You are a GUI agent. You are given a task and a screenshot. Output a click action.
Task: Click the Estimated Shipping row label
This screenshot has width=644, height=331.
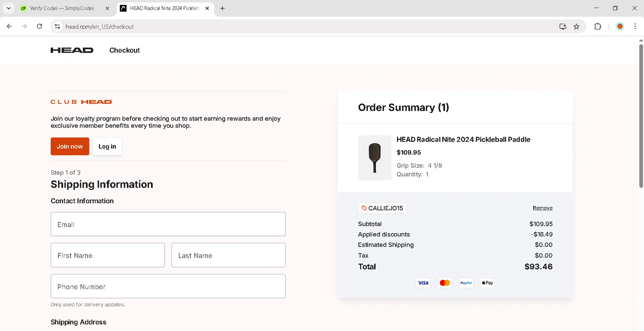coord(386,245)
